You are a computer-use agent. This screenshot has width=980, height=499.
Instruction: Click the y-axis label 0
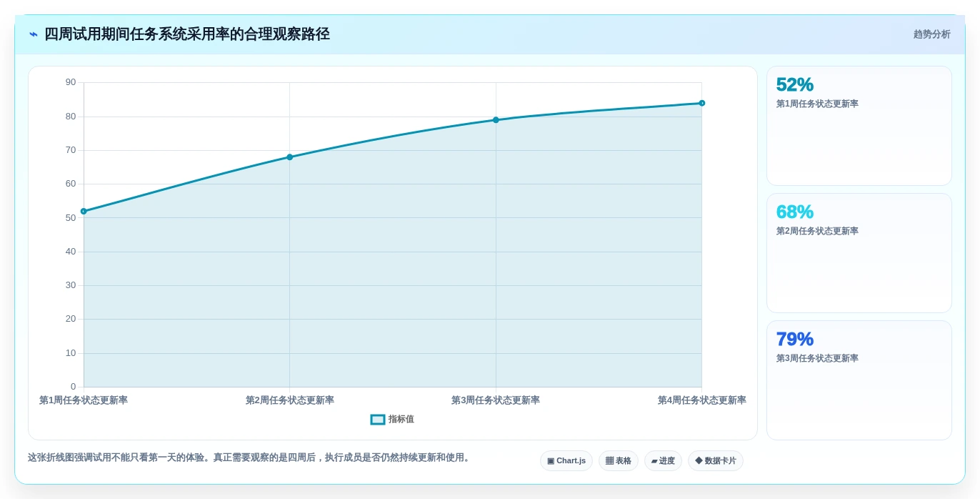[x=74, y=387]
